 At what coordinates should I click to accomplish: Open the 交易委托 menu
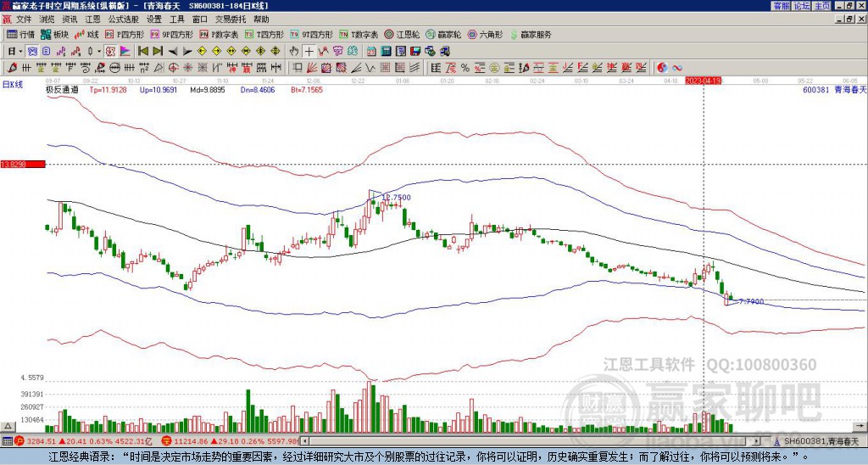(x=231, y=20)
